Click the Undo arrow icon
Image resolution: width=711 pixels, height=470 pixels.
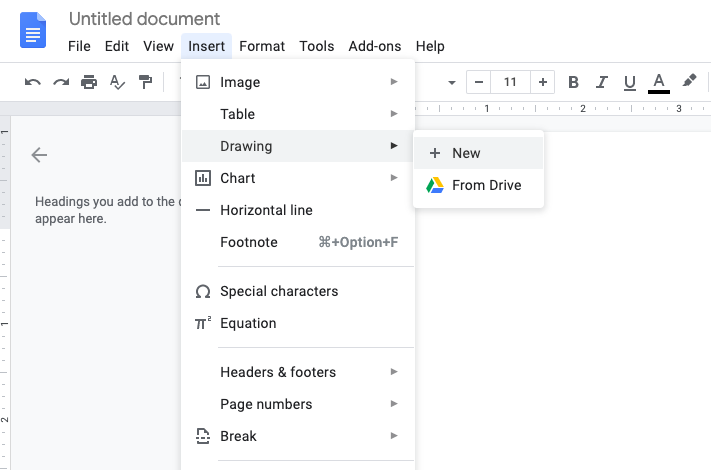coord(33,82)
